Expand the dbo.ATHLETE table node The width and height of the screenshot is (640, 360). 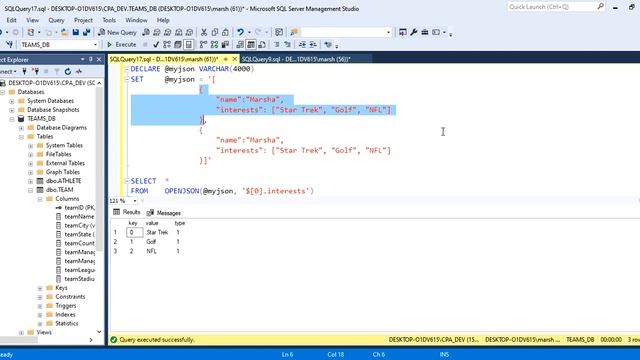[x=30, y=181]
